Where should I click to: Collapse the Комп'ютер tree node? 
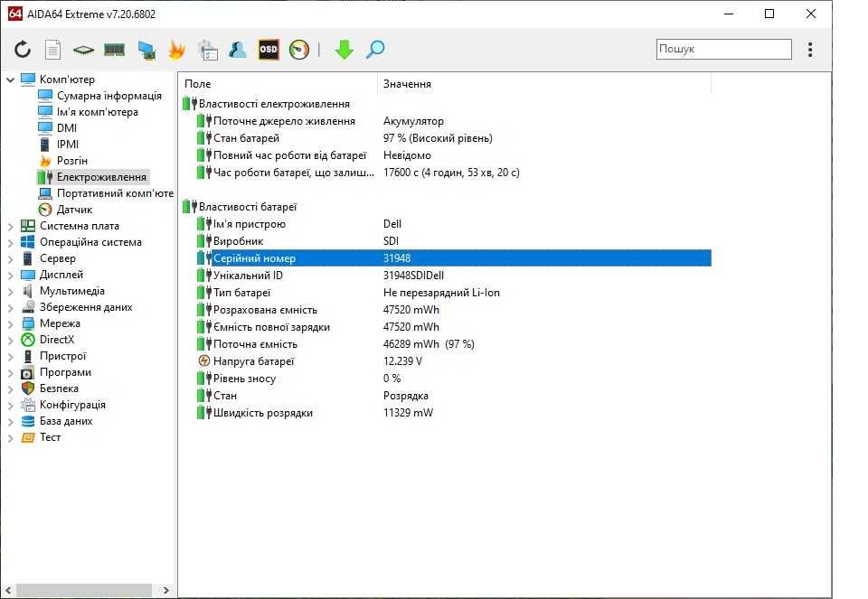pos(11,80)
